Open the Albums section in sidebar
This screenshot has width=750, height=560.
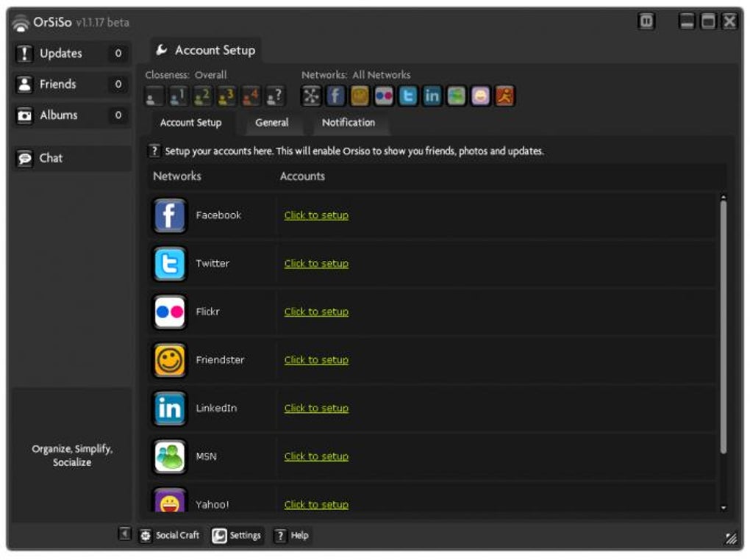(71, 115)
